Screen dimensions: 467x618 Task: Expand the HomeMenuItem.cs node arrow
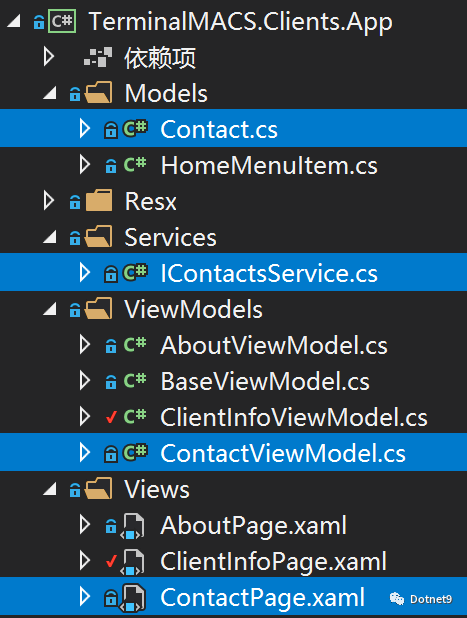click(85, 165)
